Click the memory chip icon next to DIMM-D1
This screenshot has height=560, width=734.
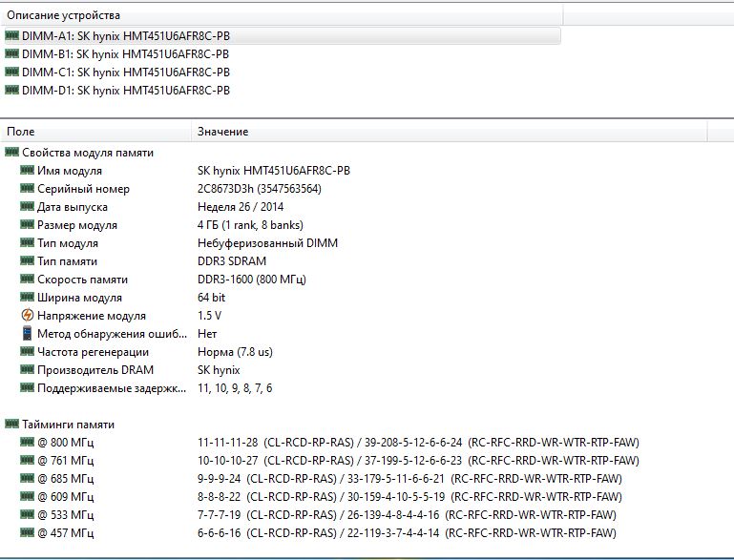click(x=11, y=90)
